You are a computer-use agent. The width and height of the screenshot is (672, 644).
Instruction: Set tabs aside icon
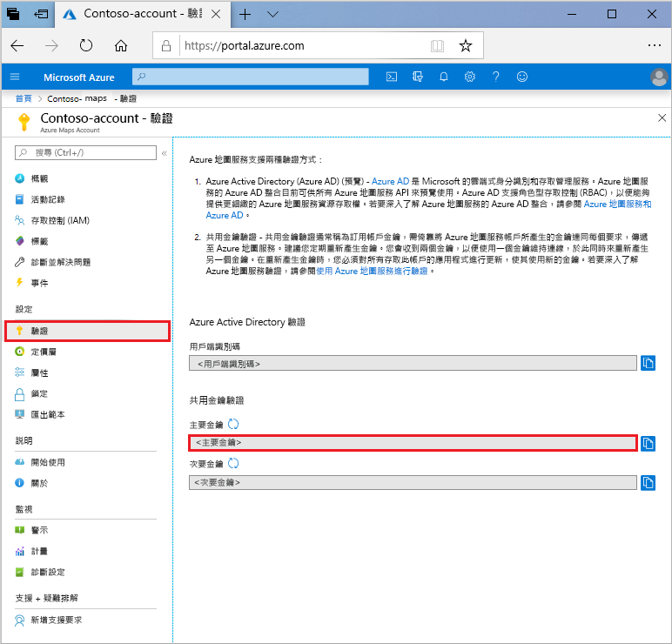point(41,14)
